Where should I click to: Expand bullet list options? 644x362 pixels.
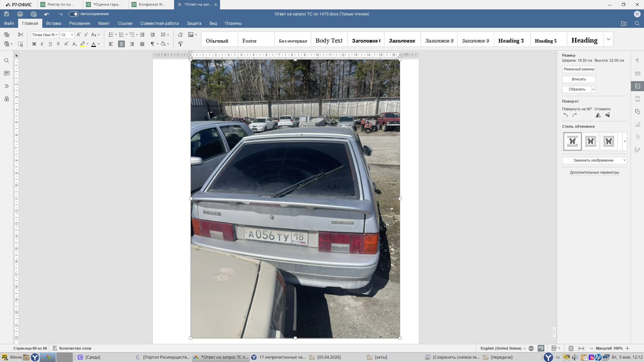point(116,35)
